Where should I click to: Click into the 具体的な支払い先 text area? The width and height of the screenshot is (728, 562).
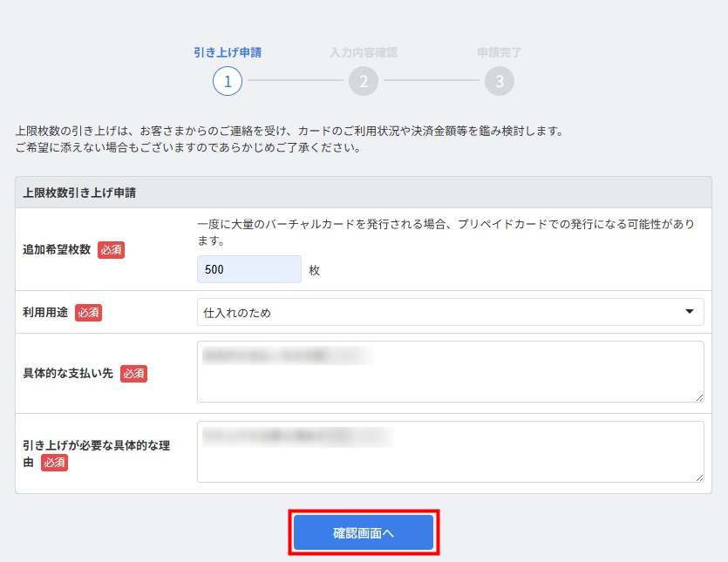click(x=450, y=372)
